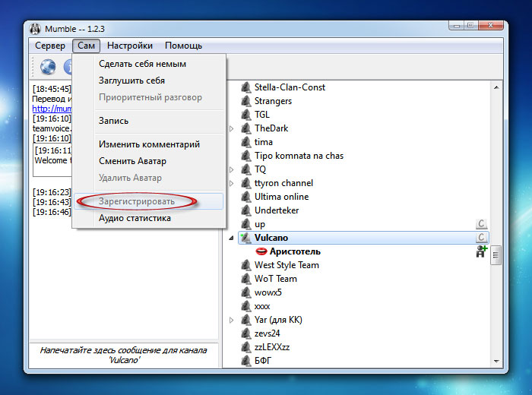
Task: Click the linked channel icon beside Vulcano
Action: pyautogui.click(x=246, y=238)
